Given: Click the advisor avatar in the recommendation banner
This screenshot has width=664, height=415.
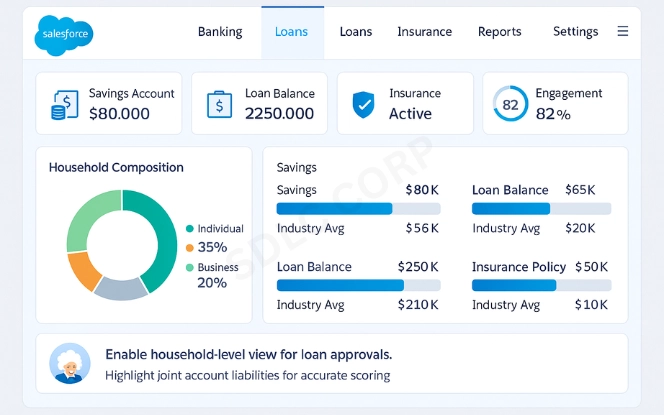Looking at the screenshot, I should point(70,363).
